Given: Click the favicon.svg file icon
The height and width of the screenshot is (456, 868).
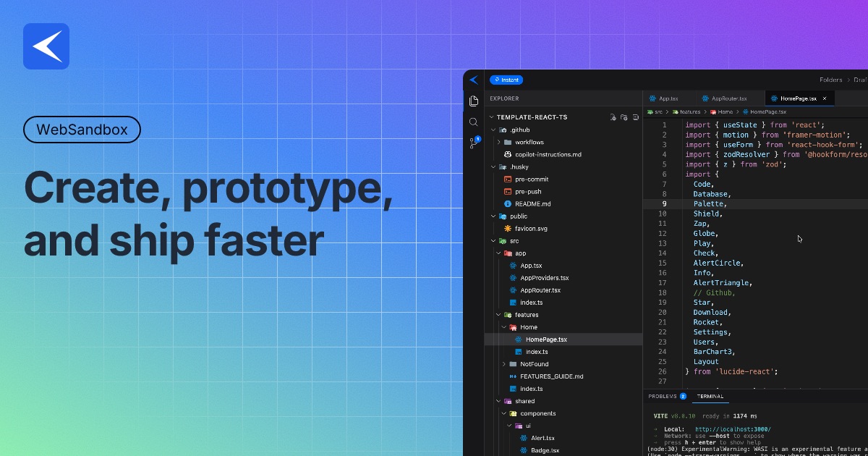Looking at the screenshot, I should click(508, 229).
